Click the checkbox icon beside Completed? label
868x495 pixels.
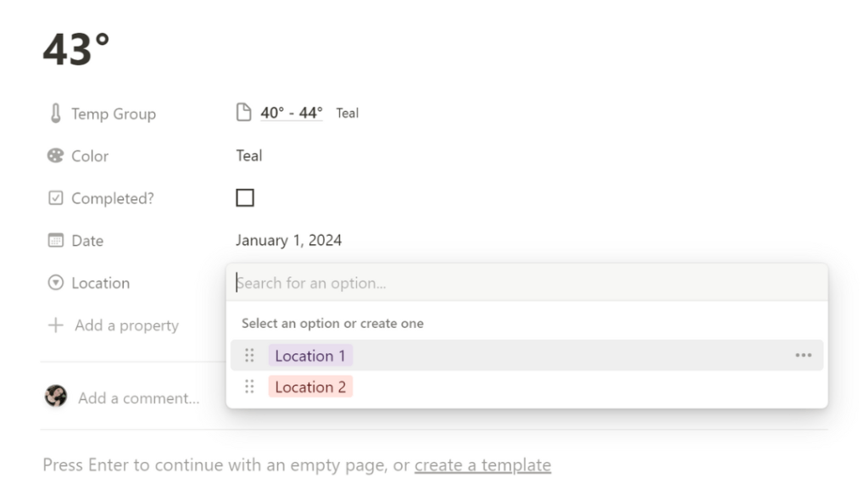[x=55, y=198]
